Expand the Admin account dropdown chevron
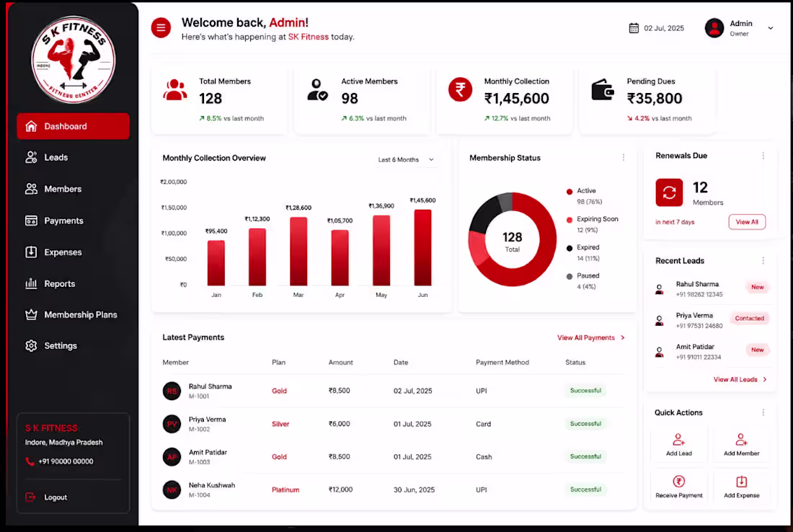 coord(770,28)
